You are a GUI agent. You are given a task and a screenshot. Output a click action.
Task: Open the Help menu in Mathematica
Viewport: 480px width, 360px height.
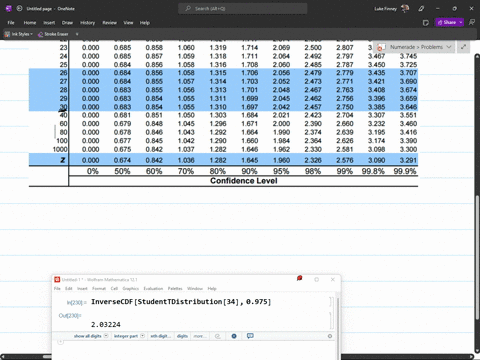tap(212, 288)
